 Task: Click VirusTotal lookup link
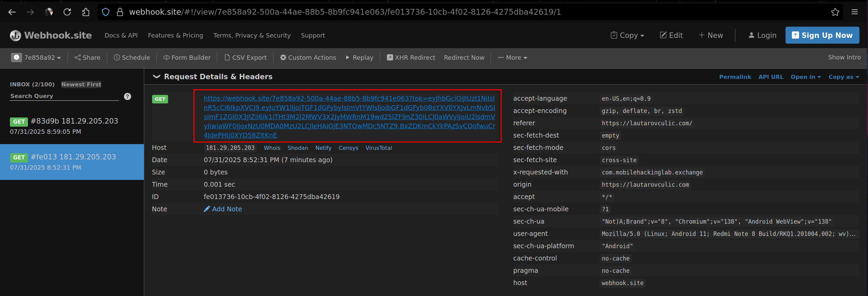tap(379, 148)
